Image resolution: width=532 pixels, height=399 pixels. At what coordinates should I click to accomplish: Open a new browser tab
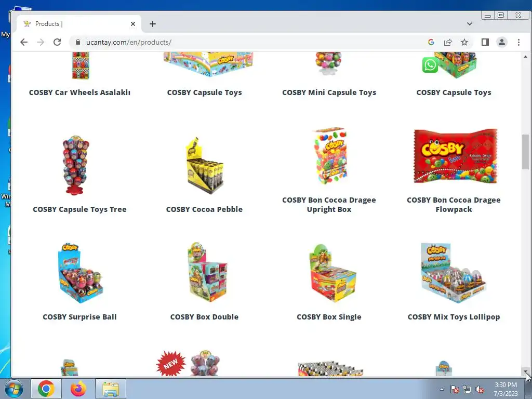pos(153,24)
